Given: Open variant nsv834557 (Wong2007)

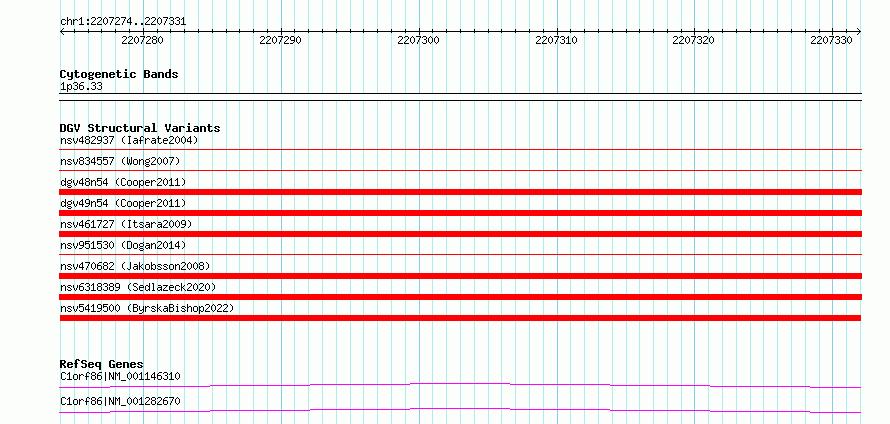Looking at the screenshot, I should point(120,162).
